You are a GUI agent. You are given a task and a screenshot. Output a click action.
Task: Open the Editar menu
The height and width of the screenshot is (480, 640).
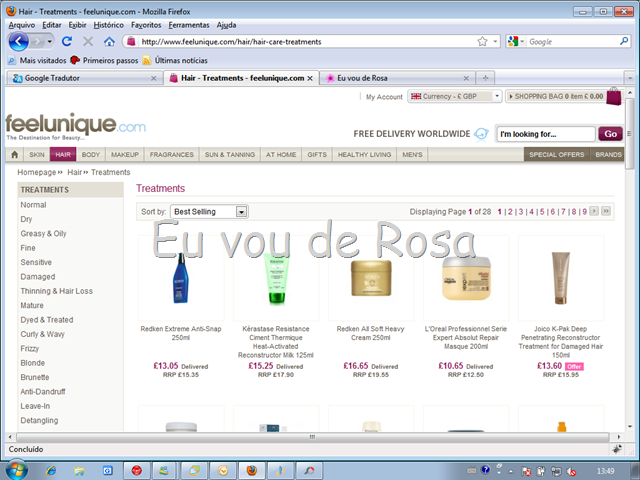click(52, 25)
